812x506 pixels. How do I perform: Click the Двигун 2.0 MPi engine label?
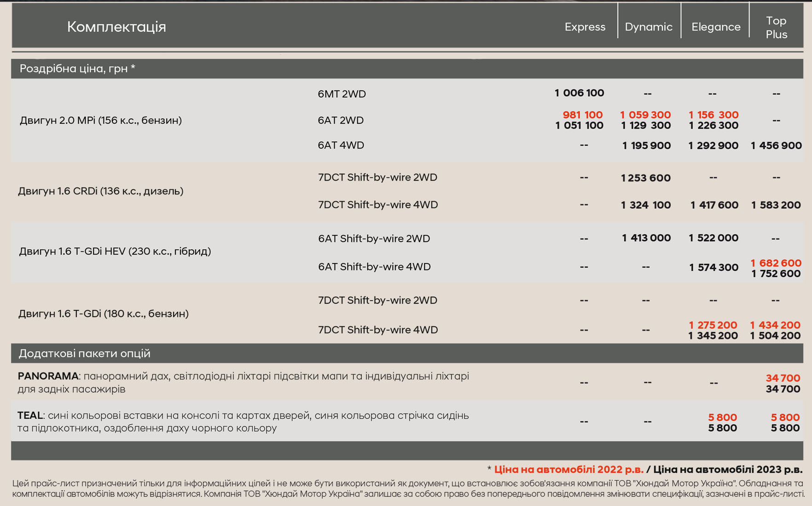[x=100, y=120]
